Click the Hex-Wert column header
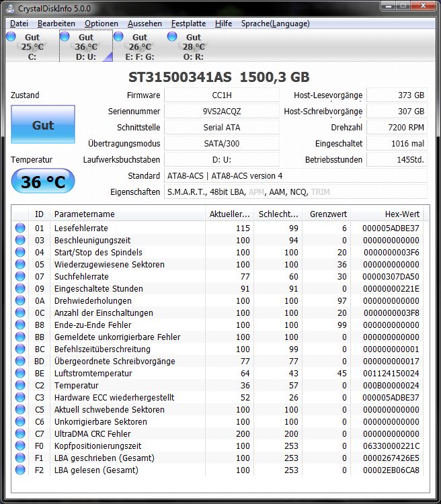Screen dimensions: 441x504 (x=387, y=214)
